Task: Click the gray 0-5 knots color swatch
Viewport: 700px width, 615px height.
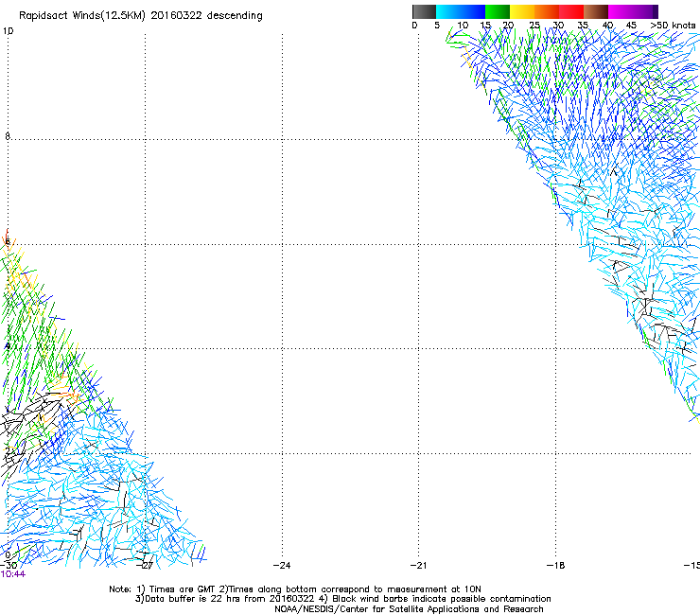Action: 424,11
